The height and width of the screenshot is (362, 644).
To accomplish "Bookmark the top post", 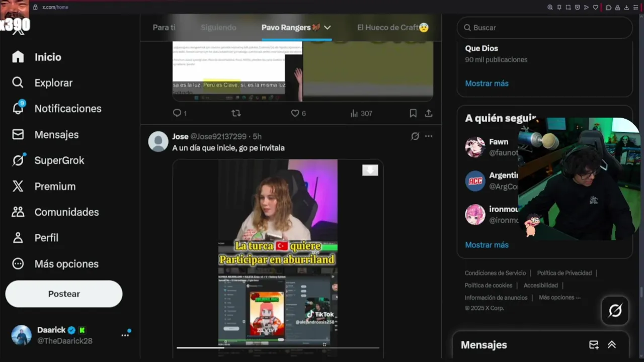I will tap(413, 114).
